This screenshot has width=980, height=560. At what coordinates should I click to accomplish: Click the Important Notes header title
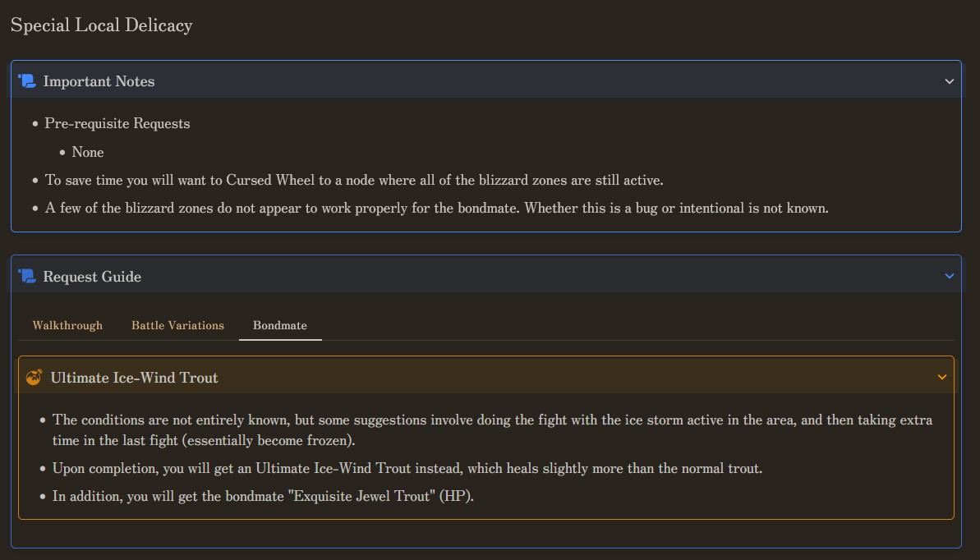point(99,81)
